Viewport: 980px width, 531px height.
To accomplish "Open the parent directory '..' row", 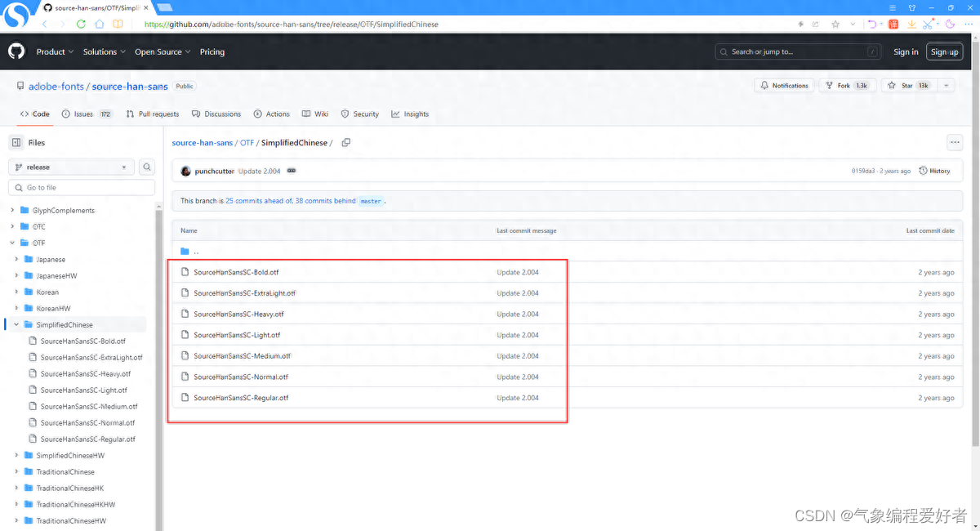I will 566,252.
